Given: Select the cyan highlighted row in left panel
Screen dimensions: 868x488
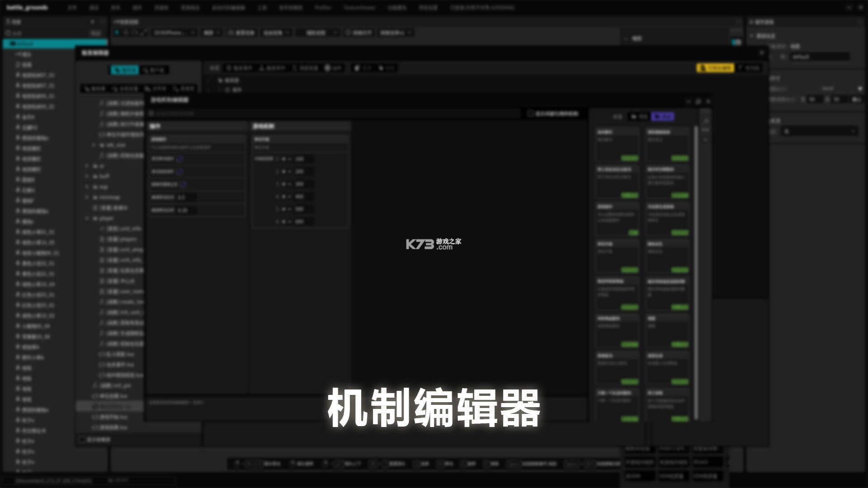Looking at the screenshot, I should (x=55, y=43).
